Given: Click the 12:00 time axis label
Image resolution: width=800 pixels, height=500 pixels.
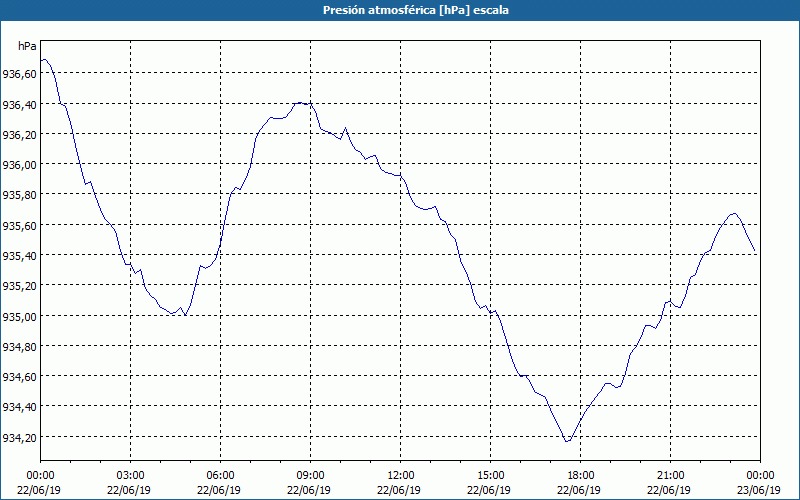Looking at the screenshot, I should 401,476.
